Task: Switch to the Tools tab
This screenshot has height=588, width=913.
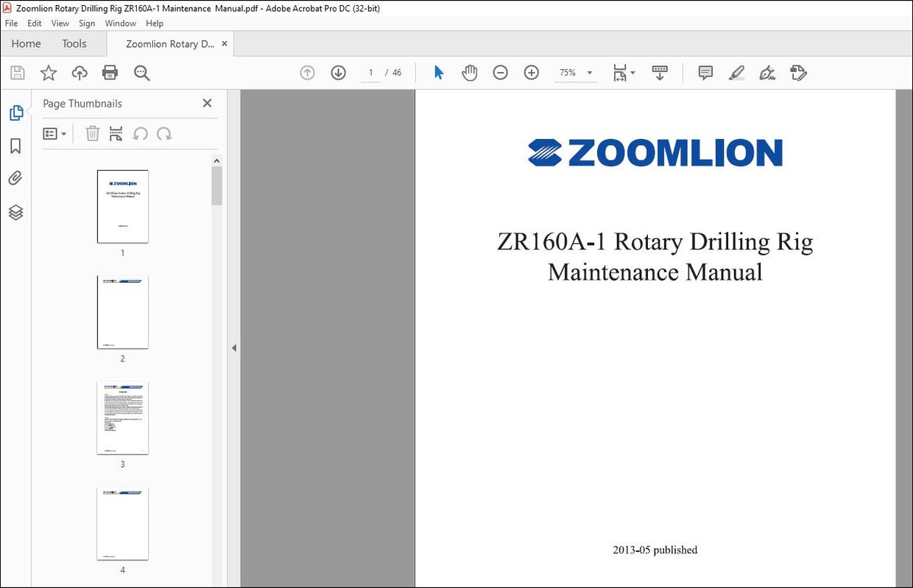Action: [x=74, y=43]
